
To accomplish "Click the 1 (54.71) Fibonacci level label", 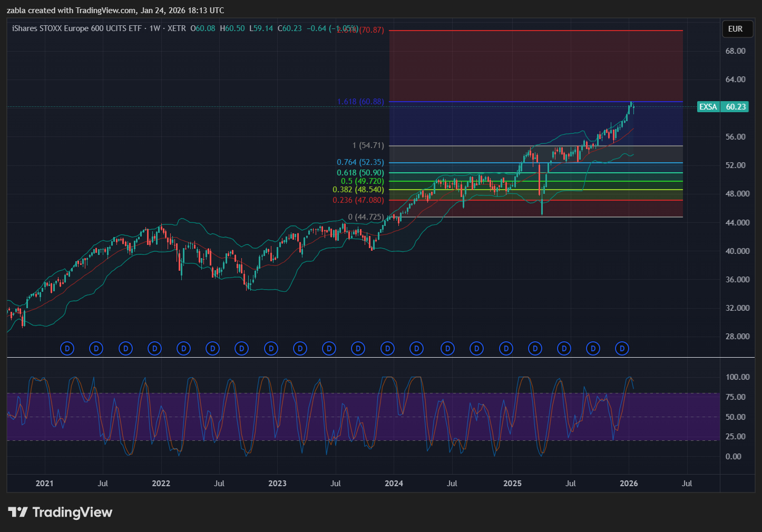I will (x=368, y=145).
